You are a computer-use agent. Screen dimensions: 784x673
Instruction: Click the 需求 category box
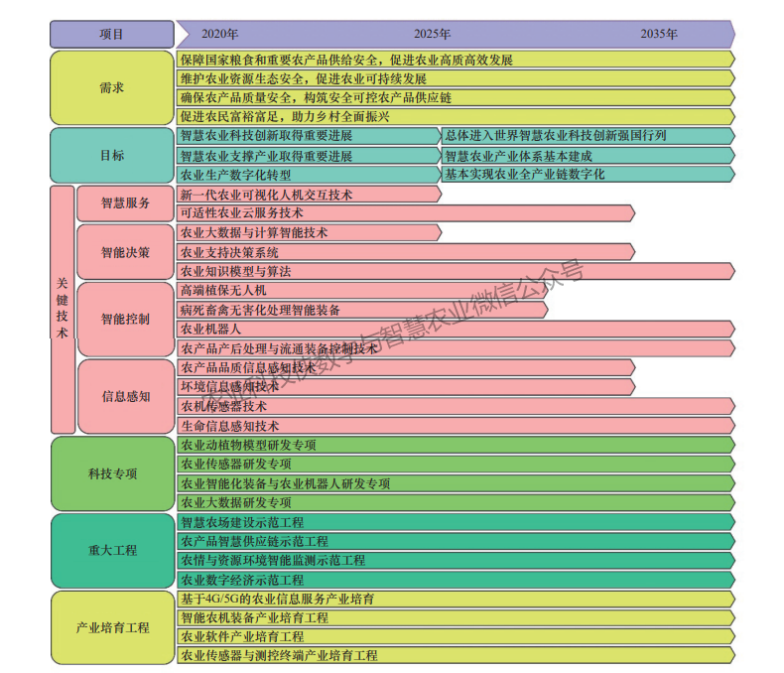click(x=112, y=87)
